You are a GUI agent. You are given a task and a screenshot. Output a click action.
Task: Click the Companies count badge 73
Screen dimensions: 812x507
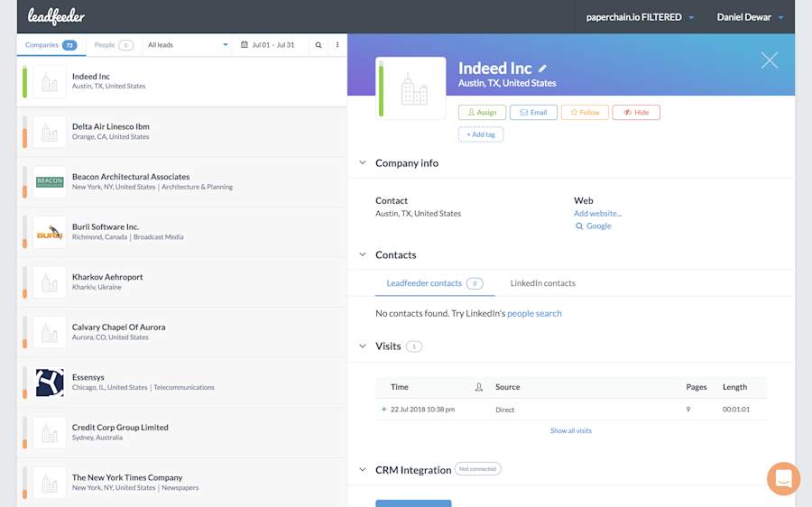click(69, 46)
